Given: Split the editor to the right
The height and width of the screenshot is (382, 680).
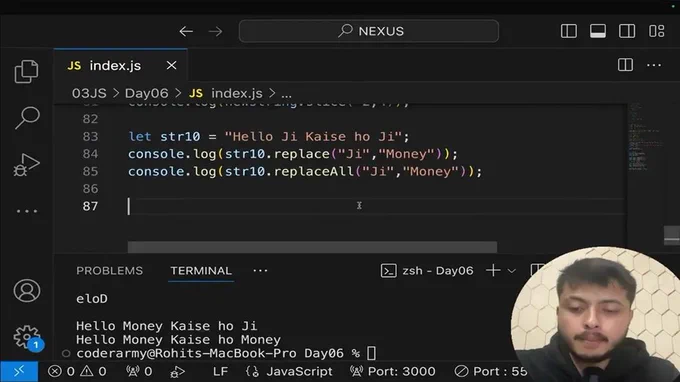Looking at the screenshot, I should tap(625, 65).
